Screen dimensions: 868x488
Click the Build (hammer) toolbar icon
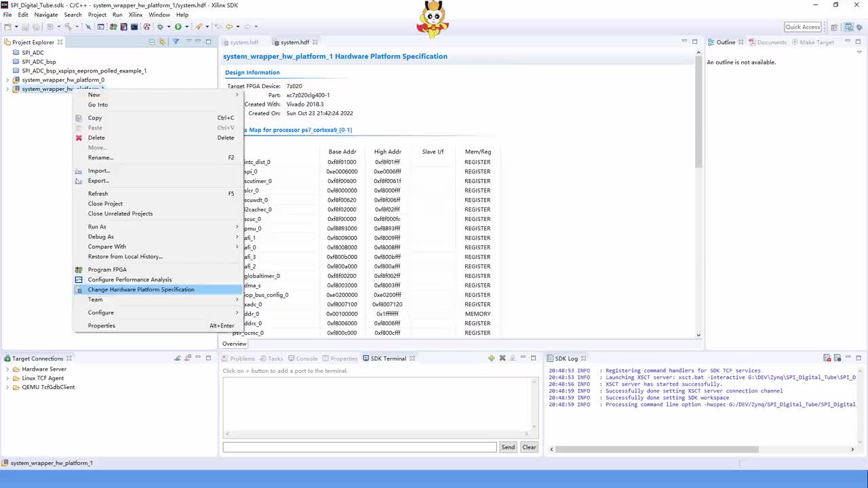[x=68, y=26]
